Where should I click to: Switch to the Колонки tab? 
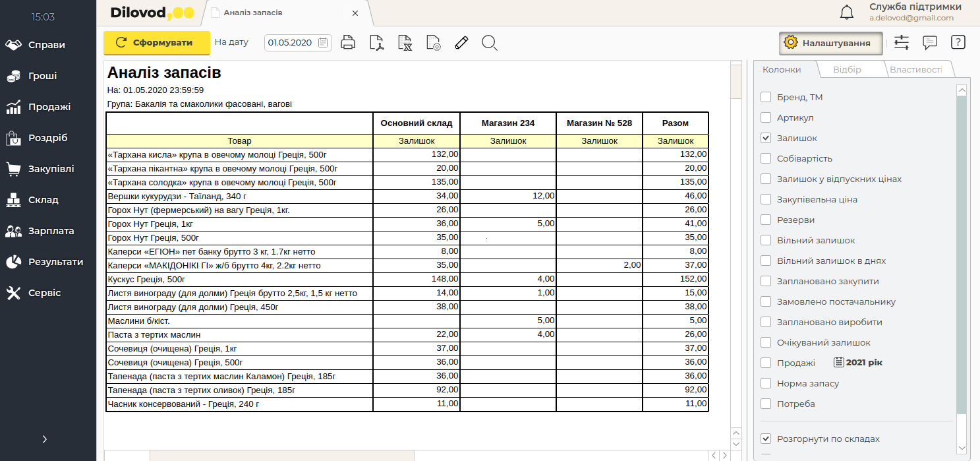coord(782,69)
